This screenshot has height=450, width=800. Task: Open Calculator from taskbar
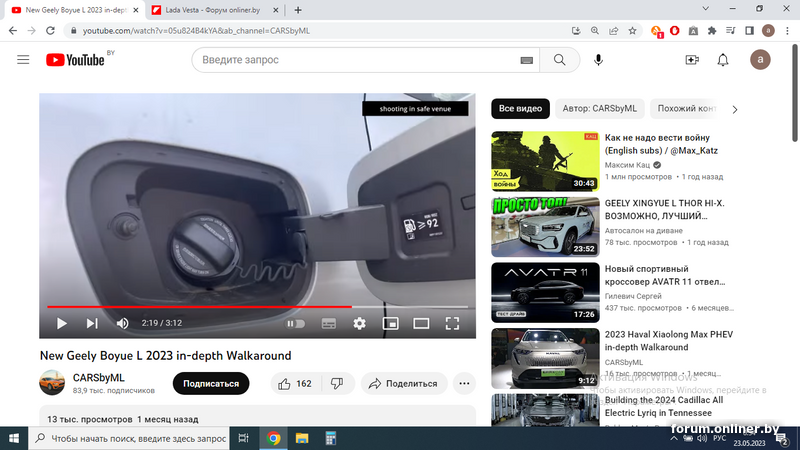[x=331, y=438]
